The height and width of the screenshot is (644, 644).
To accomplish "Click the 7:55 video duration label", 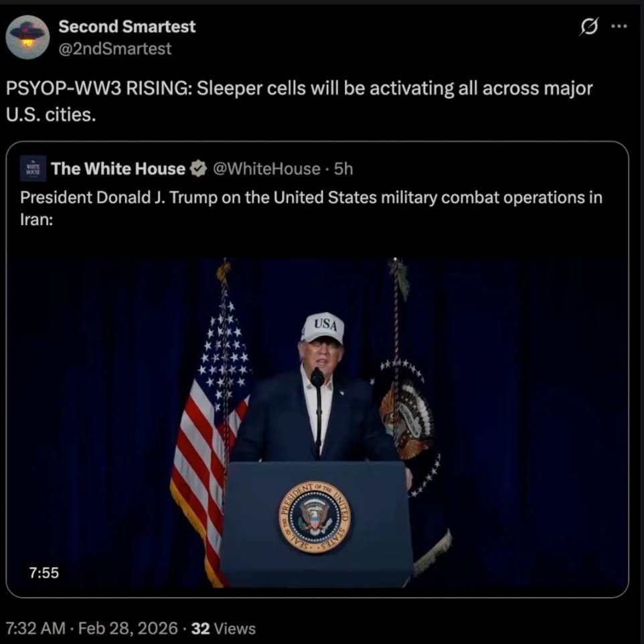I will click(x=44, y=572).
